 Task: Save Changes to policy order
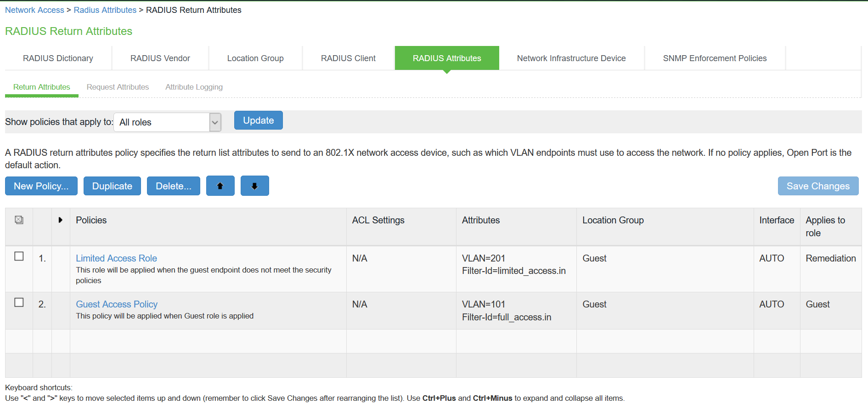pyautogui.click(x=817, y=186)
